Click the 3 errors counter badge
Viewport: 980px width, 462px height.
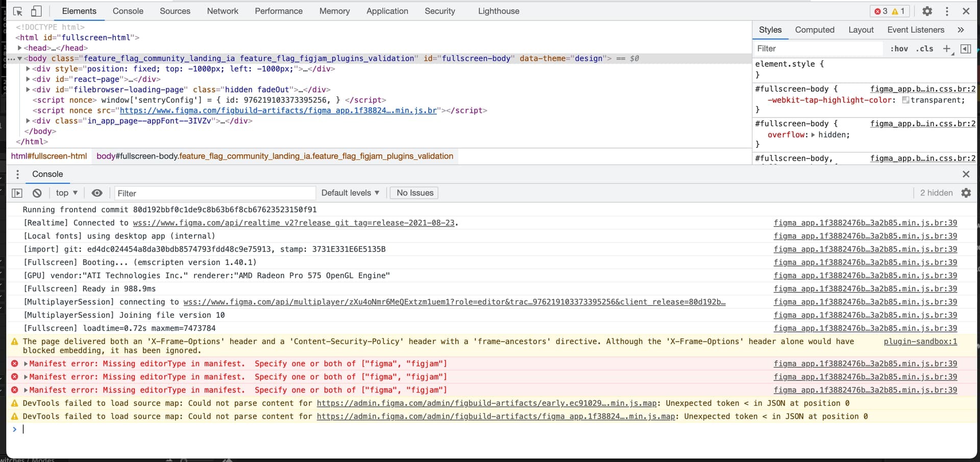point(881,11)
